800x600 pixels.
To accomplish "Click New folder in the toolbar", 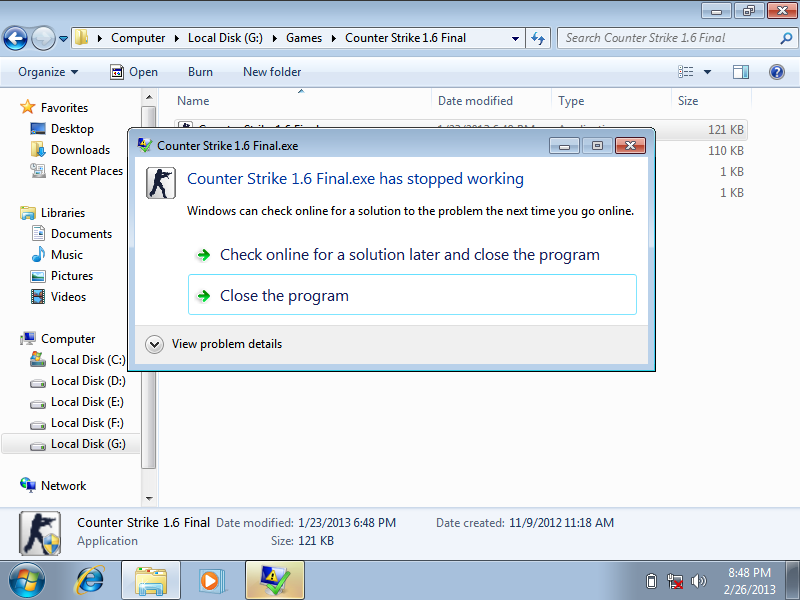I will point(272,72).
